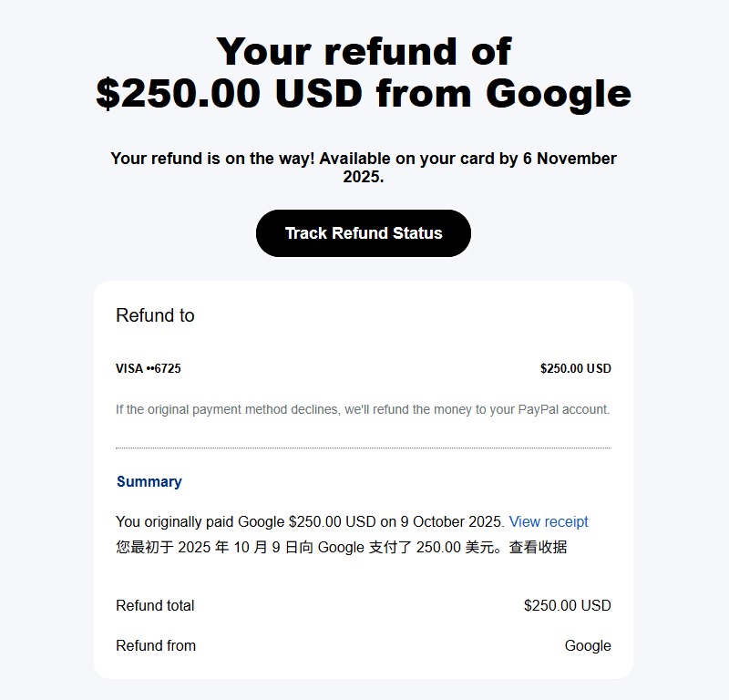The width and height of the screenshot is (729, 700).
Task: Open the Chinese 查看收据 receipt link
Action: coord(538,547)
